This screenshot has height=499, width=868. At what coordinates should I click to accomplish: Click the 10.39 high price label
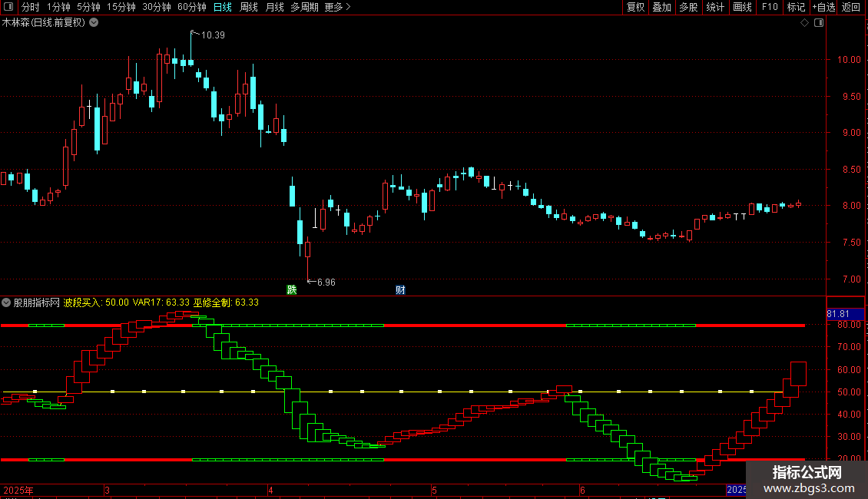coord(213,35)
